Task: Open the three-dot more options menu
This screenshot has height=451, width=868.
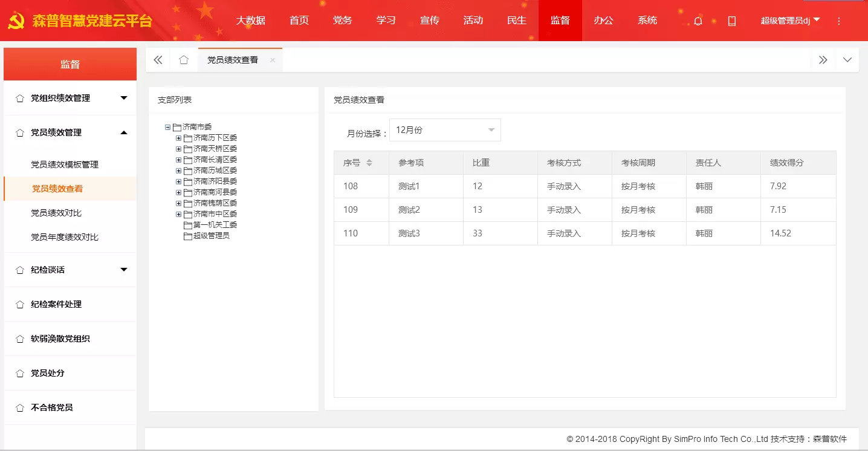Action: click(x=839, y=21)
